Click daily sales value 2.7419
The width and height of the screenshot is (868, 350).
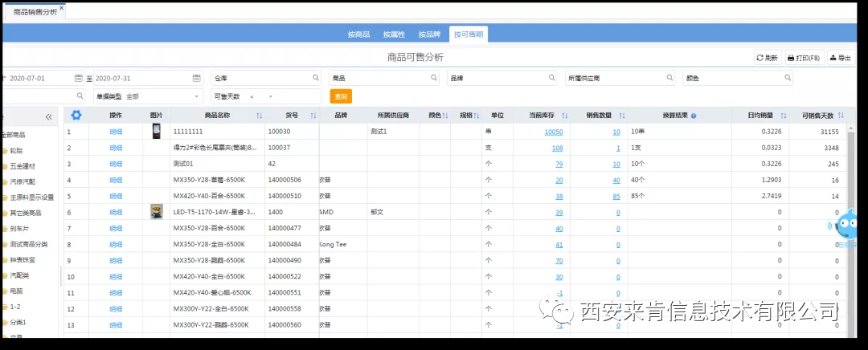point(772,197)
